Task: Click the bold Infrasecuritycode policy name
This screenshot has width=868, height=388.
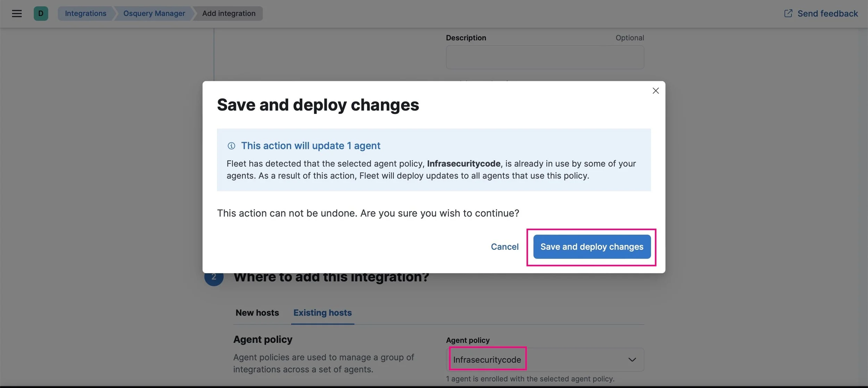Action: point(464,163)
